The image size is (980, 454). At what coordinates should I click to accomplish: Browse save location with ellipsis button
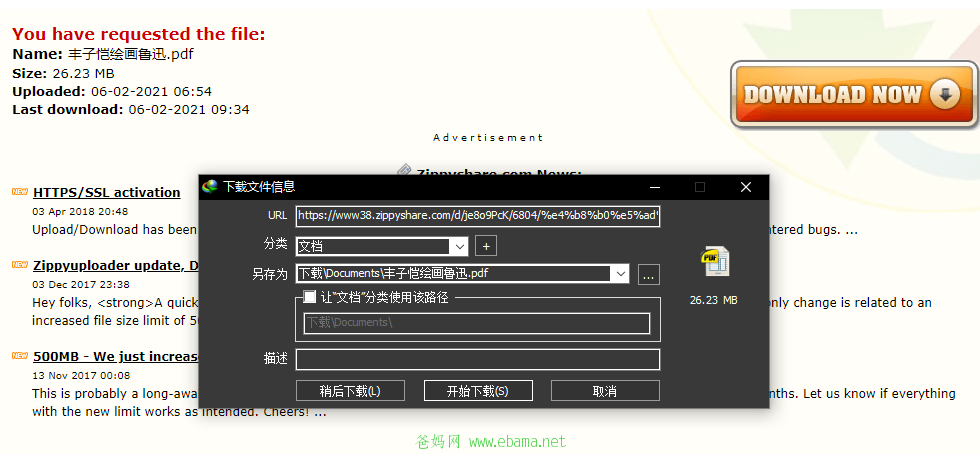649,274
